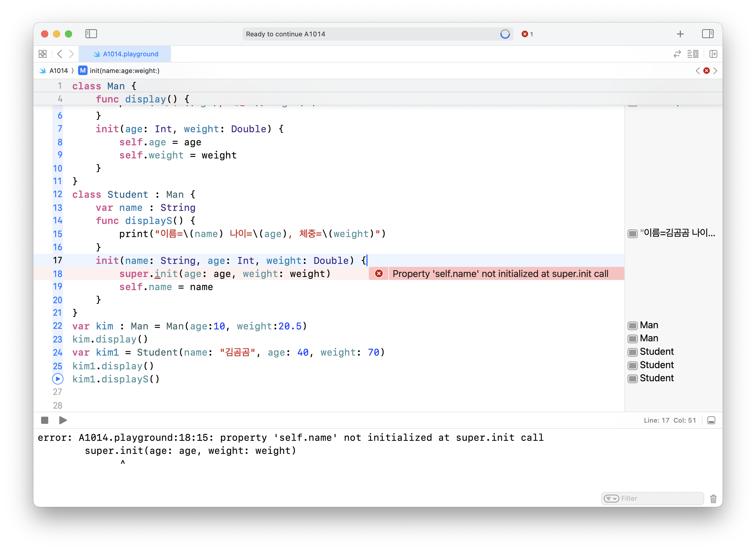This screenshot has width=756, height=551.
Task: Go to the previous issue chevron
Action: (x=698, y=71)
